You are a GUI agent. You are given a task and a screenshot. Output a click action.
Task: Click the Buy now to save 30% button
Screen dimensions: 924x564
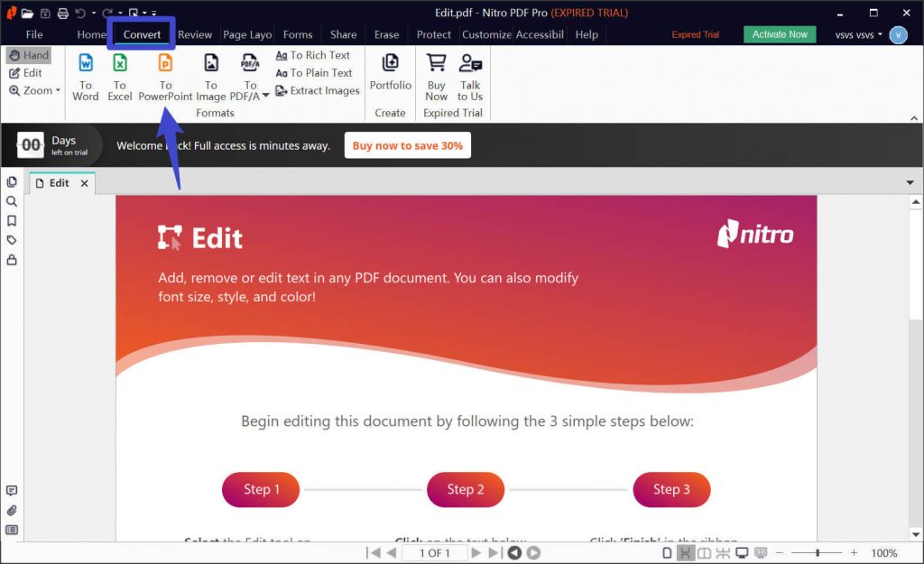(x=408, y=144)
